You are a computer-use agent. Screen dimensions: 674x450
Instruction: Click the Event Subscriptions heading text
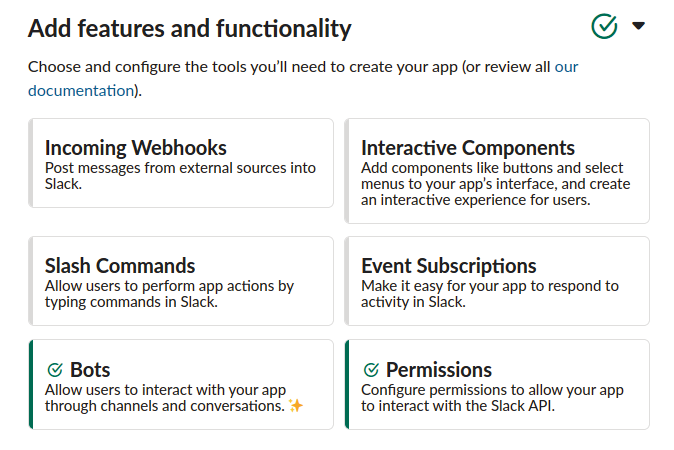tap(449, 266)
